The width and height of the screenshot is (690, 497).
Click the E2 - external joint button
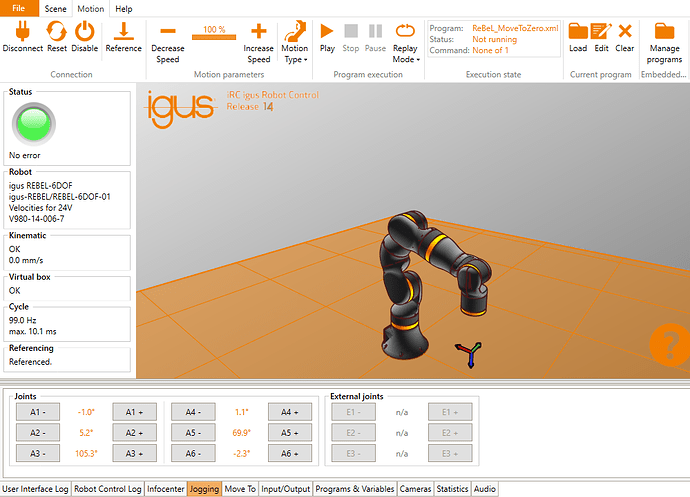coord(353,433)
